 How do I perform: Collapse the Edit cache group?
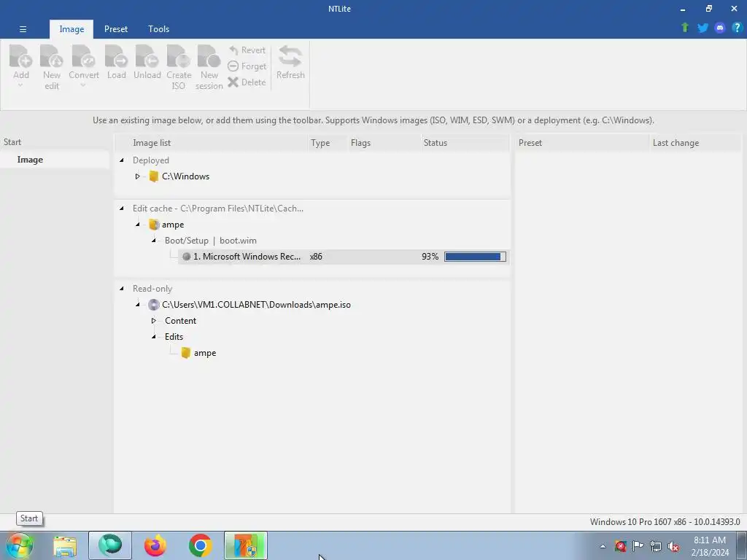coord(122,208)
